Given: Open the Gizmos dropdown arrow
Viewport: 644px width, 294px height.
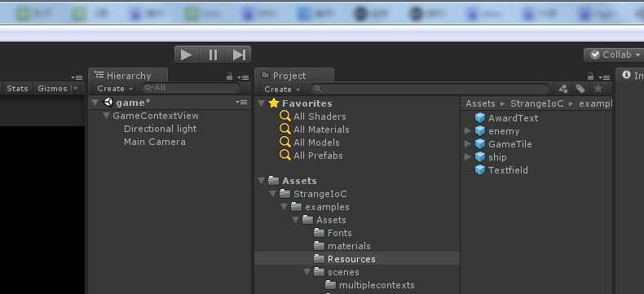Looking at the screenshot, I should [x=75, y=88].
